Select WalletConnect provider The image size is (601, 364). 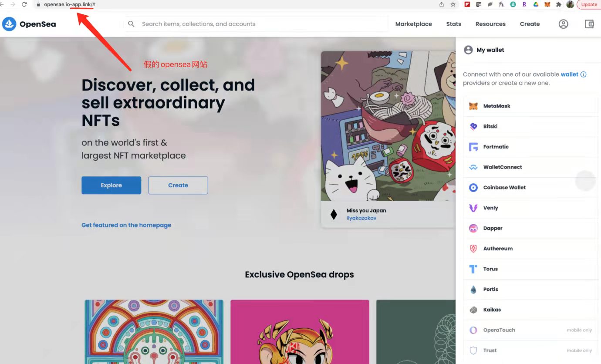pyautogui.click(x=530, y=167)
